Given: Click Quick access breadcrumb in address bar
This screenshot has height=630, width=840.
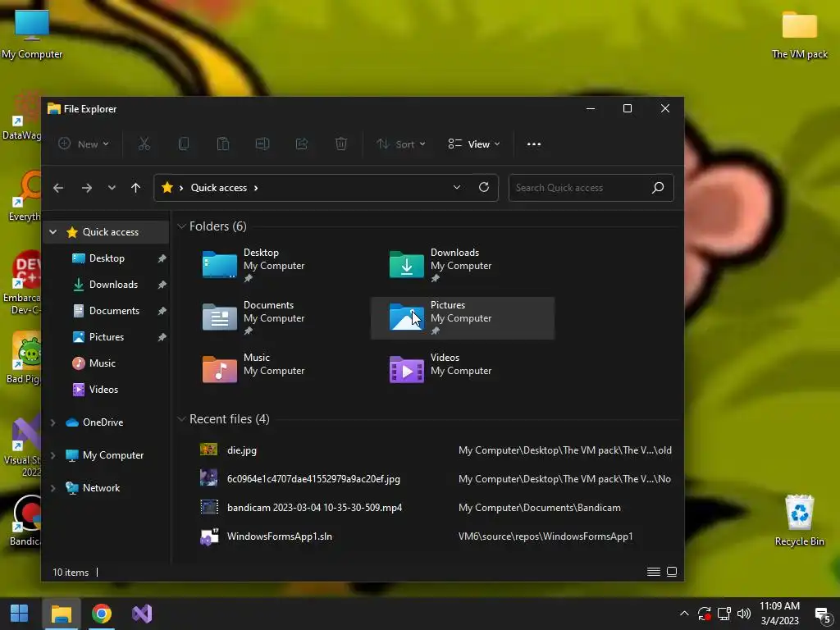Looking at the screenshot, I should [x=218, y=188].
